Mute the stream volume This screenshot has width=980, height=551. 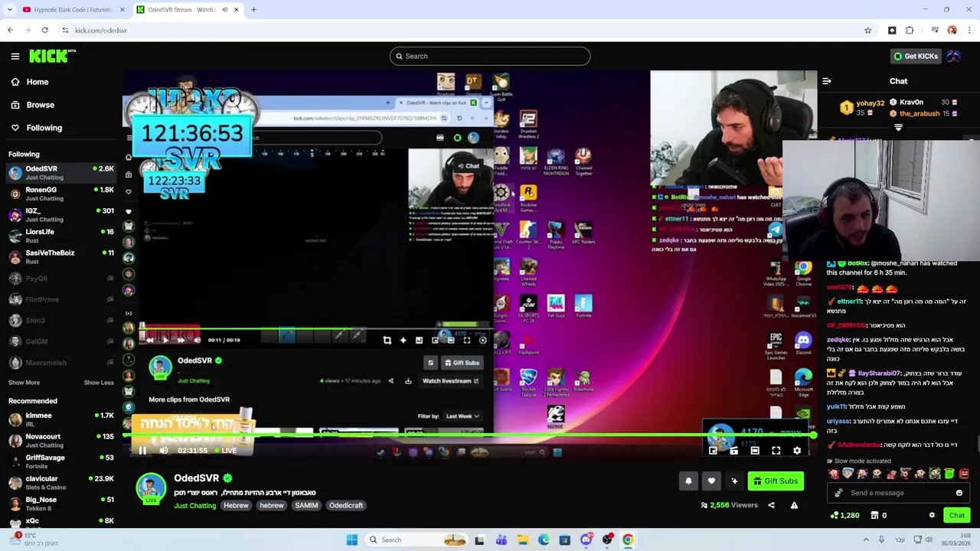tap(163, 451)
